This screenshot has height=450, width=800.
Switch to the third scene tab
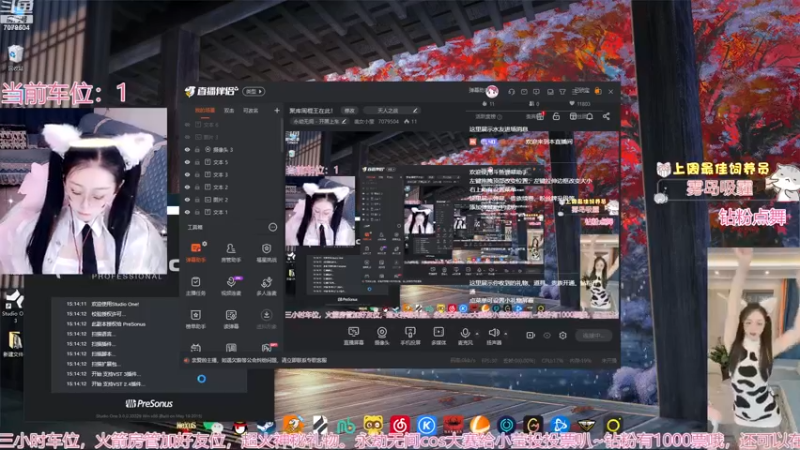[251, 110]
